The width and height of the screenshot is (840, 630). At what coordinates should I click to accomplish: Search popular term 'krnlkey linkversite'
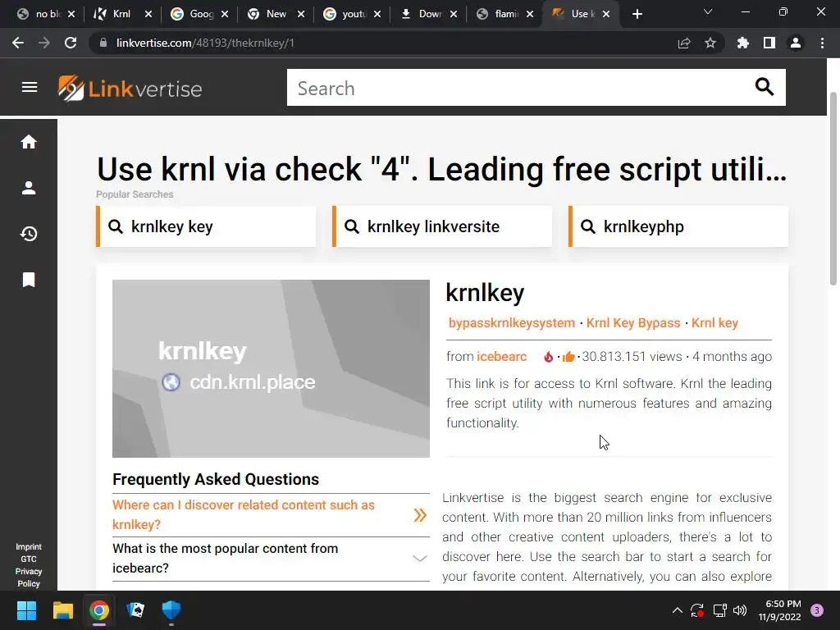[x=442, y=226]
